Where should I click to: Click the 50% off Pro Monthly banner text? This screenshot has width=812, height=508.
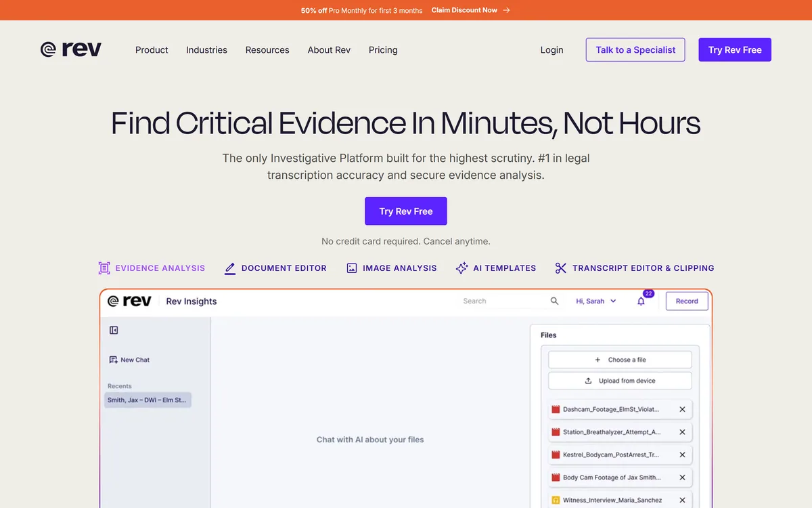[362, 10]
